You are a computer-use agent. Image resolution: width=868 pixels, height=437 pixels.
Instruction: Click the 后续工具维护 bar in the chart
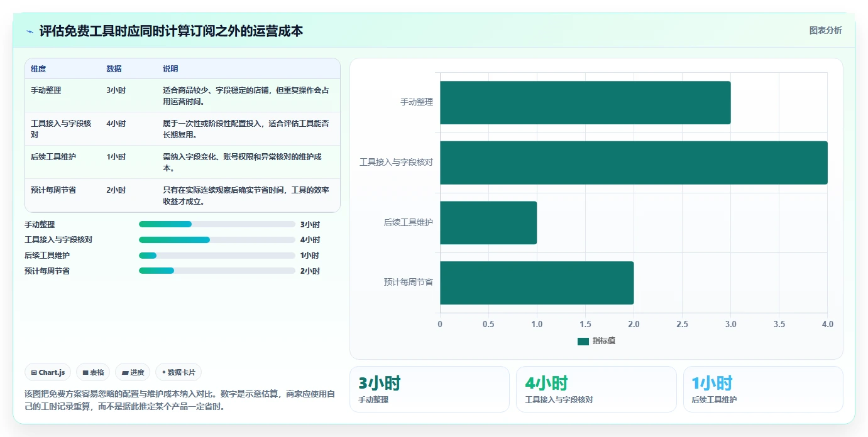[x=488, y=223]
